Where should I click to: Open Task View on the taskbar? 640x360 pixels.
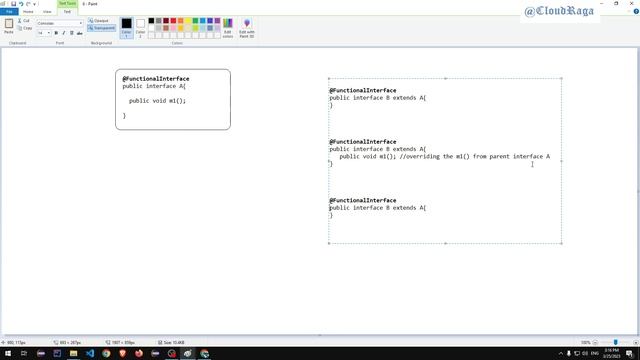(x=24, y=353)
